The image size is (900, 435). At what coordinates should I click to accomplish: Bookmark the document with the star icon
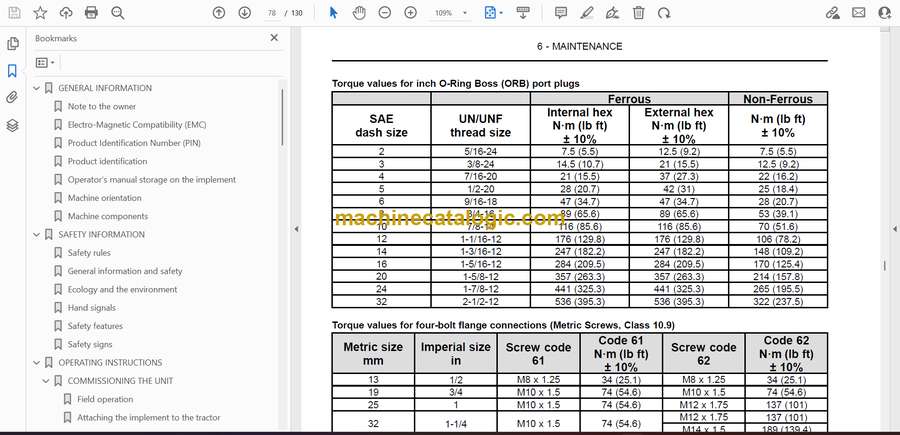pyautogui.click(x=40, y=13)
